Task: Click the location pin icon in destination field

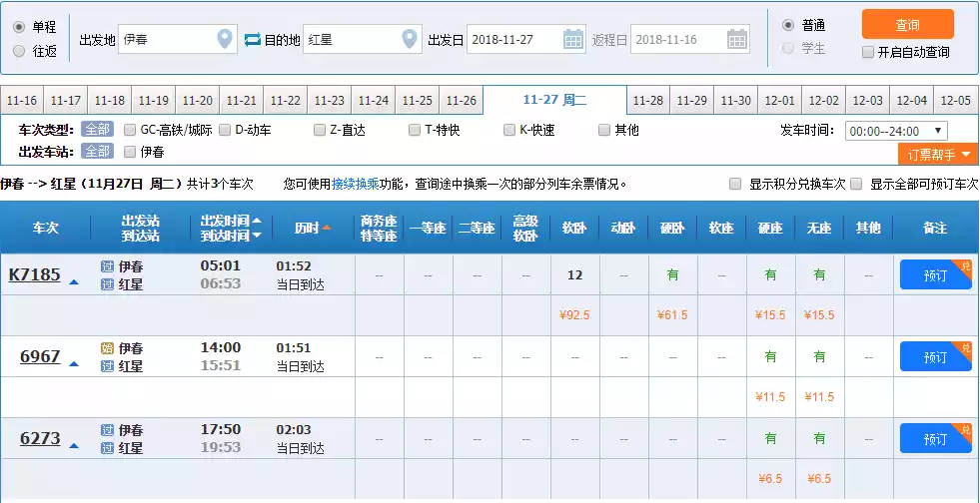Action: (x=410, y=40)
